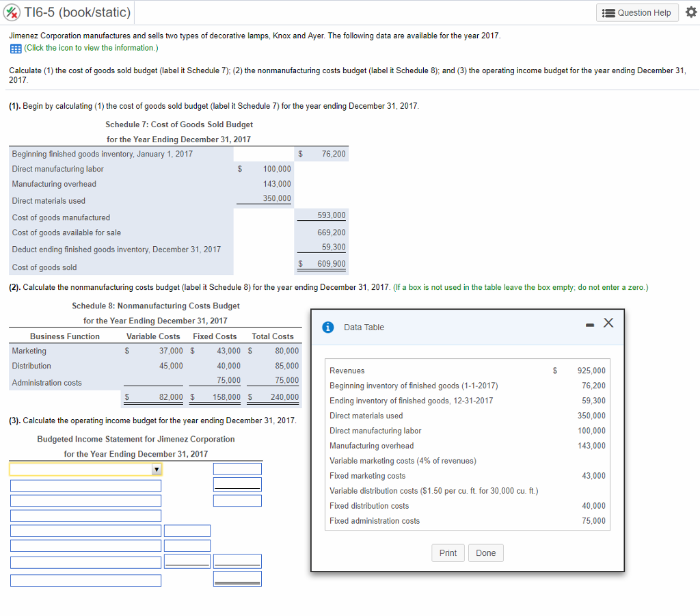
Task: Click the blue info icon in Data Table
Action: click(x=329, y=327)
